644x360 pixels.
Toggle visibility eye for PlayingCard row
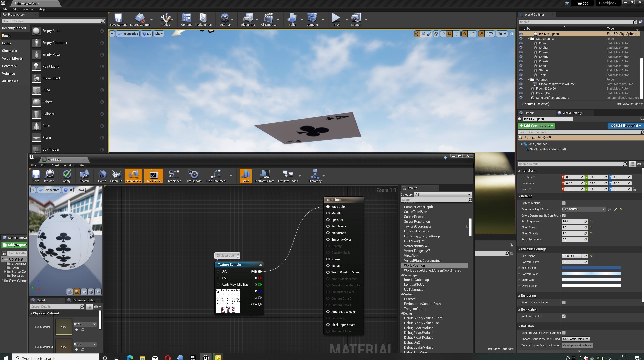click(x=521, y=93)
